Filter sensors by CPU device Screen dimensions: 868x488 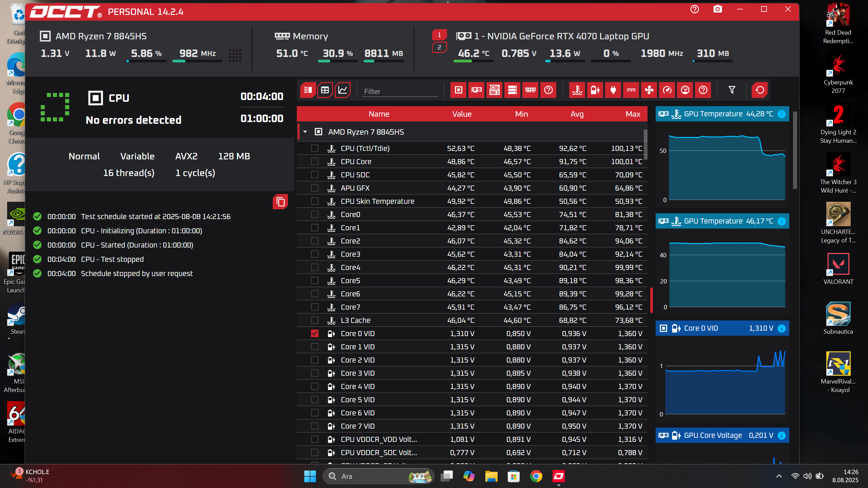[x=458, y=90]
